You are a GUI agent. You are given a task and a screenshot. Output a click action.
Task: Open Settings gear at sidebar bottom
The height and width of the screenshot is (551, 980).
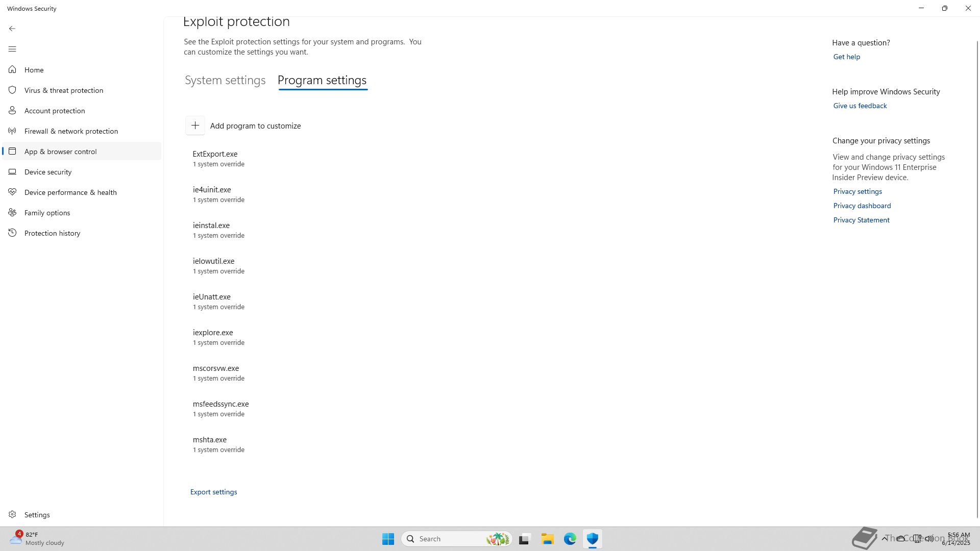[12, 514]
